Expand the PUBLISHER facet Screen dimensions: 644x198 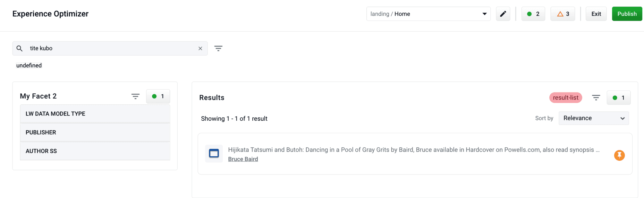pyautogui.click(x=95, y=132)
